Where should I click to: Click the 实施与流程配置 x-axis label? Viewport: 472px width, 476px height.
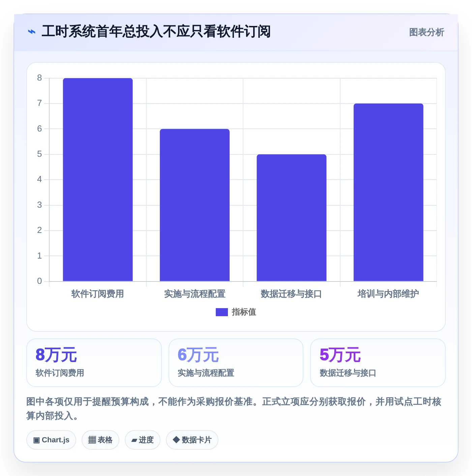pyautogui.click(x=195, y=294)
